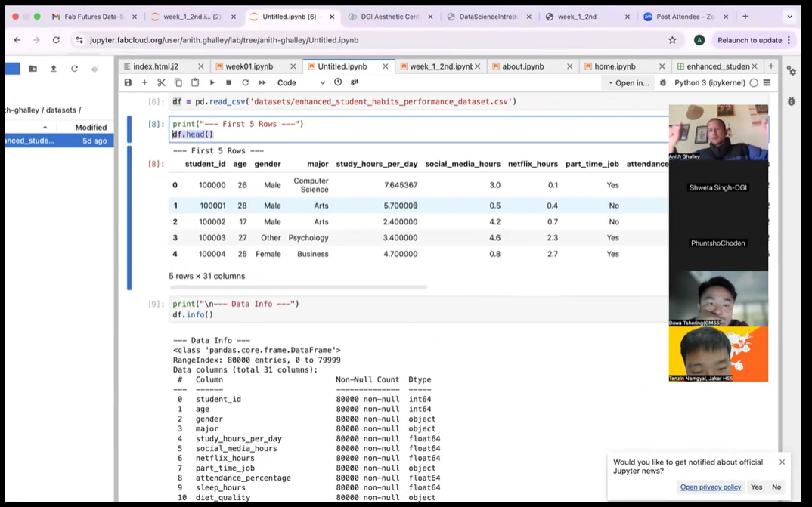812x507 pixels.
Task: Switch to the week01.ipynb tab
Action: (x=249, y=66)
